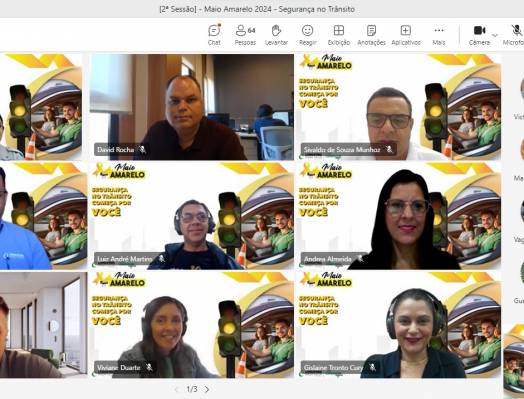This screenshot has width=524, height=399.
Task: Click muted mic icon beside David Rocha
Action: 142,149
